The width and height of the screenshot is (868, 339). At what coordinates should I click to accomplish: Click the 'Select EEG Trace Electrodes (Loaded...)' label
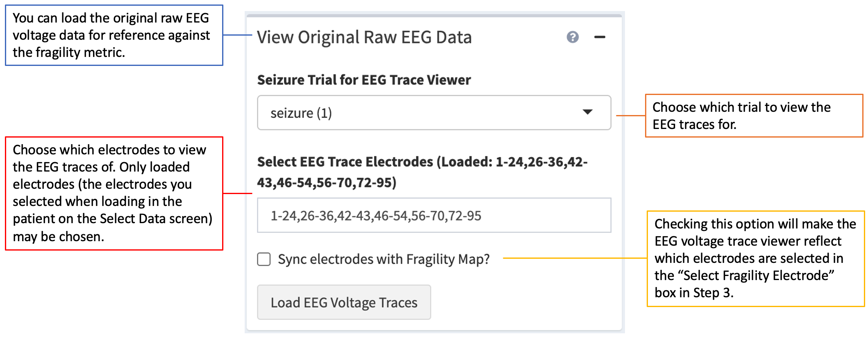click(x=422, y=172)
